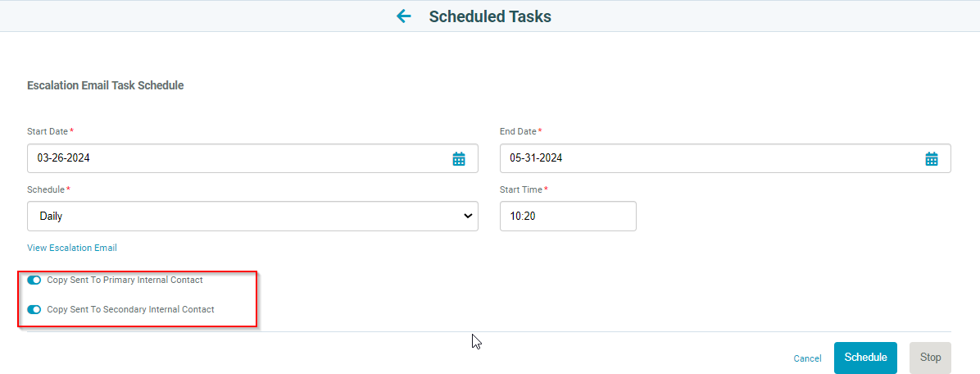Click the chevron arrow on Schedule dropdown
The height and width of the screenshot is (374, 980).
click(468, 217)
